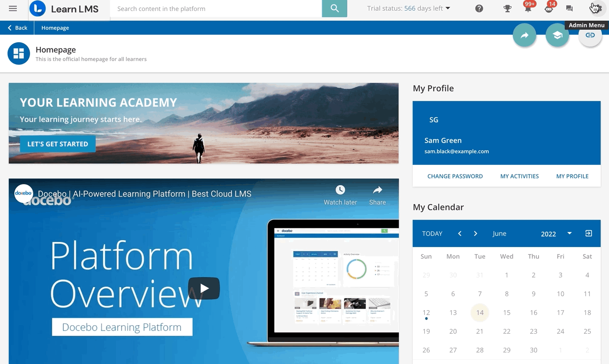Select the Homepage breadcrumb tab
Viewport: 609px width, 364px height.
pos(55,28)
